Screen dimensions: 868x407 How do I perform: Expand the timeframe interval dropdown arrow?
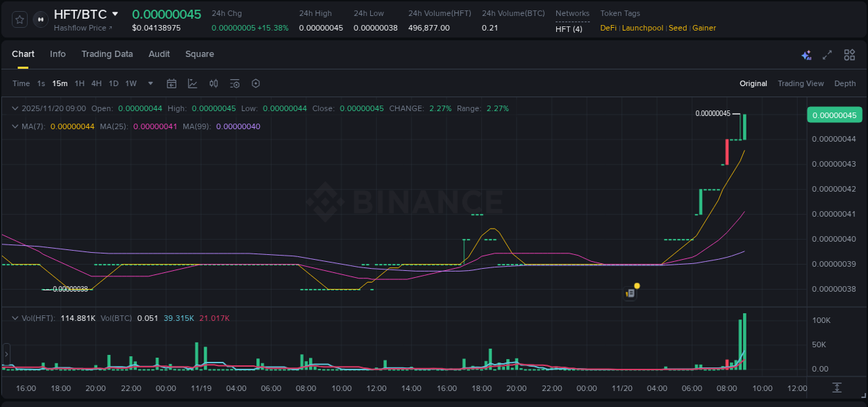coord(149,83)
